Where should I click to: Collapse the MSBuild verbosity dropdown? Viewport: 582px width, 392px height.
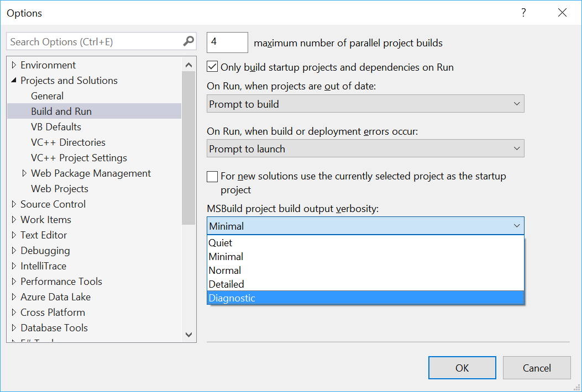coord(517,225)
